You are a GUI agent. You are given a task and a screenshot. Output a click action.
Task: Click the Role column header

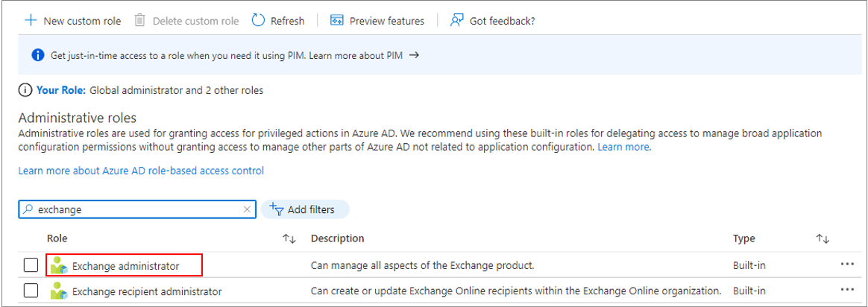[x=57, y=238]
